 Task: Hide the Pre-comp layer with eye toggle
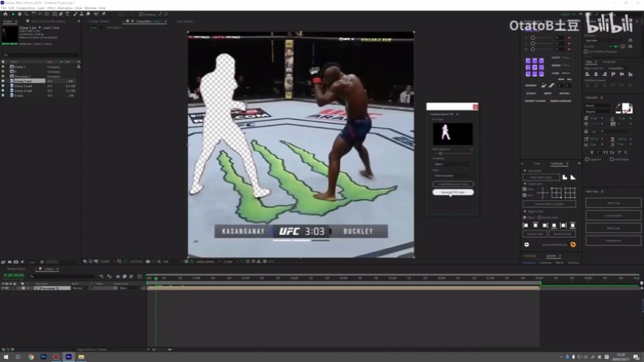pos(3,288)
